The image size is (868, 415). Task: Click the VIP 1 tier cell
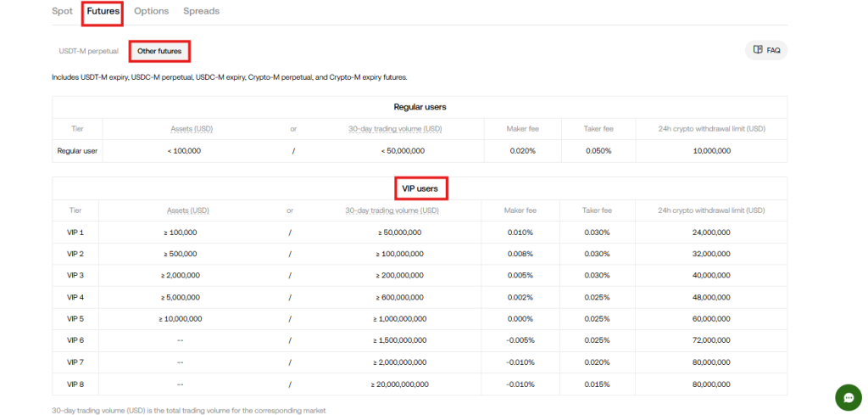pos(75,233)
